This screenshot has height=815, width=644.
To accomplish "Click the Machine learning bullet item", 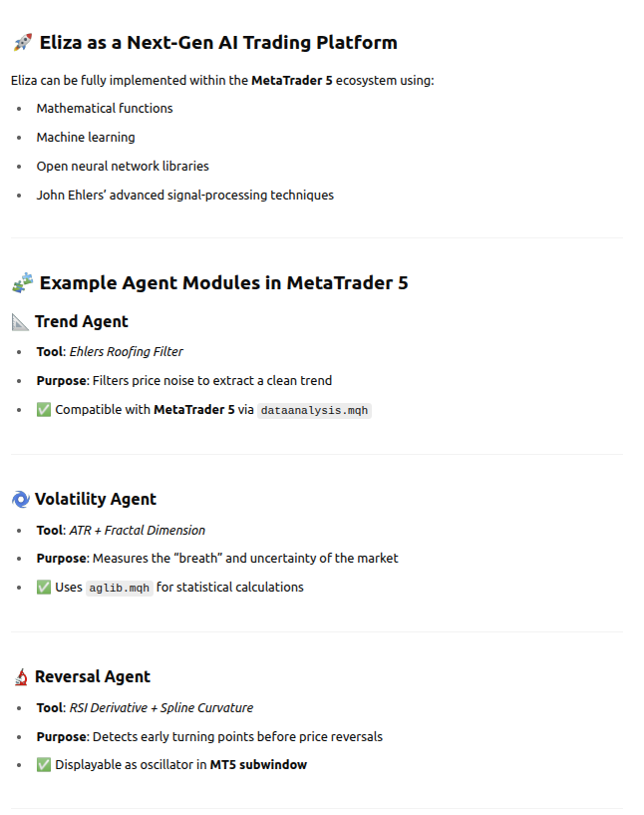I will pos(86,137).
